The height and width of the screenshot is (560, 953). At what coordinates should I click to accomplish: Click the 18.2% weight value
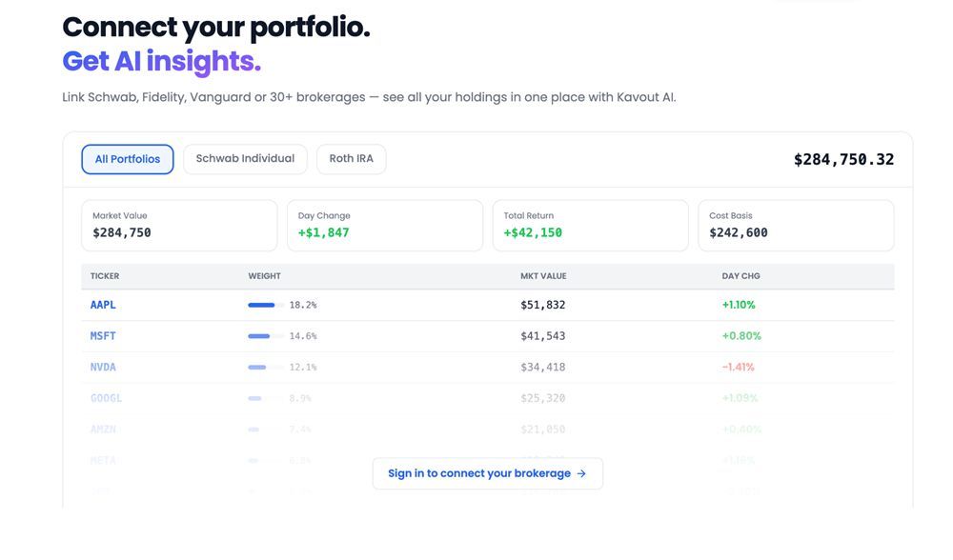click(303, 305)
